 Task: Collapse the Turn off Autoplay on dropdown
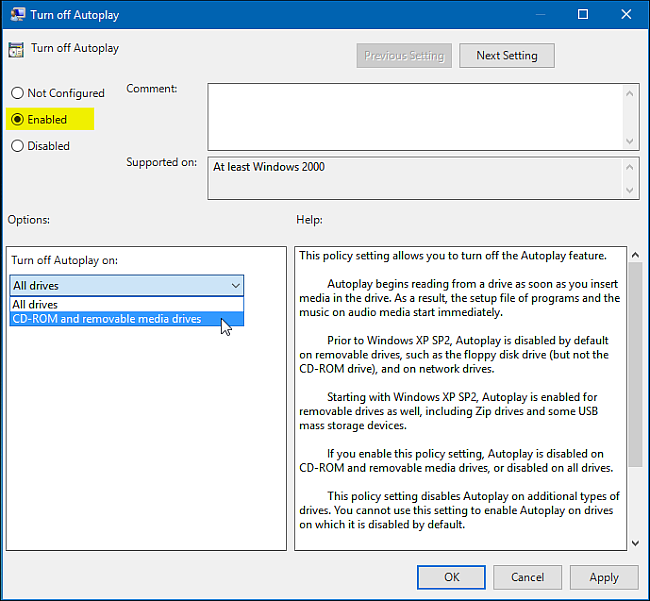[235, 286]
